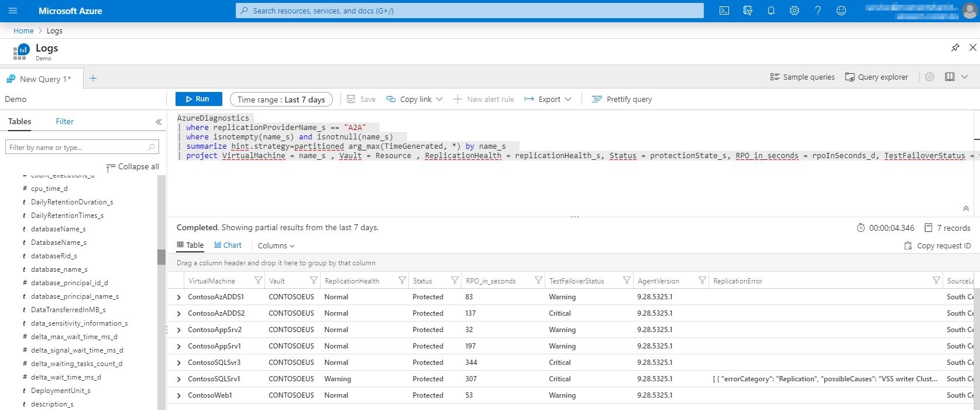The width and height of the screenshot is (980, 410).
Task: Filter the ReplicationError column
Action: pyautogui.click(x=936, y=281)
